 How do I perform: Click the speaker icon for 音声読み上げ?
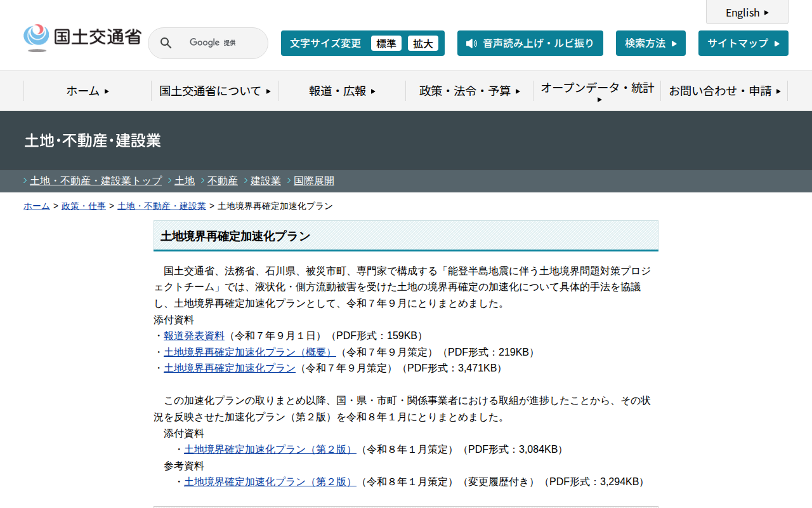(x=471, y=43)
